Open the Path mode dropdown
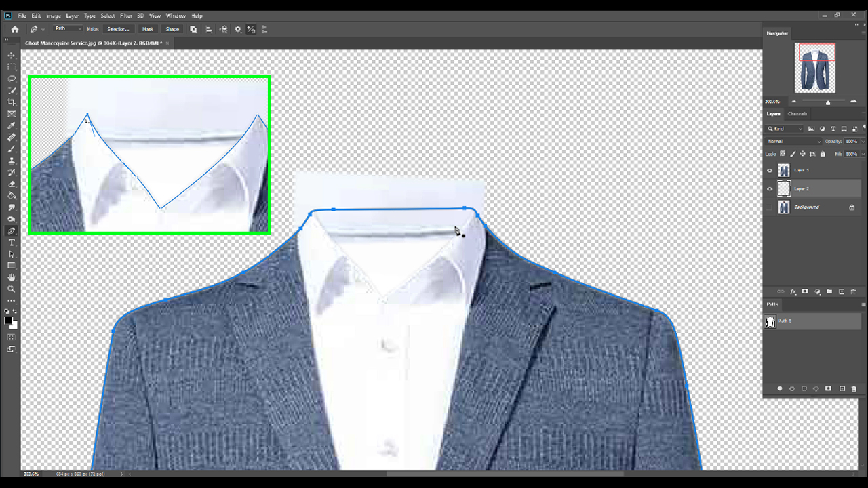868x488 pixels. tap(68, 29)
